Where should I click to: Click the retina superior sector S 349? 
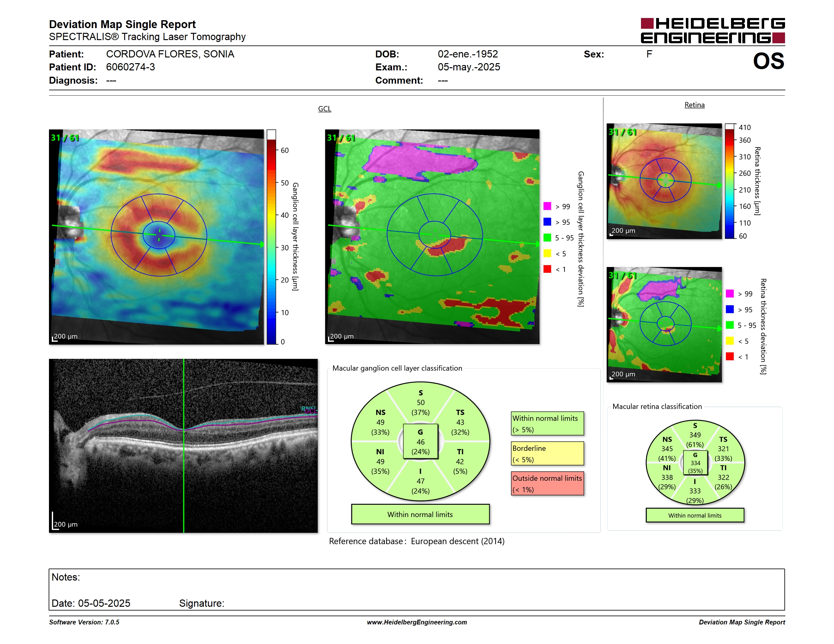coord(695,435)
